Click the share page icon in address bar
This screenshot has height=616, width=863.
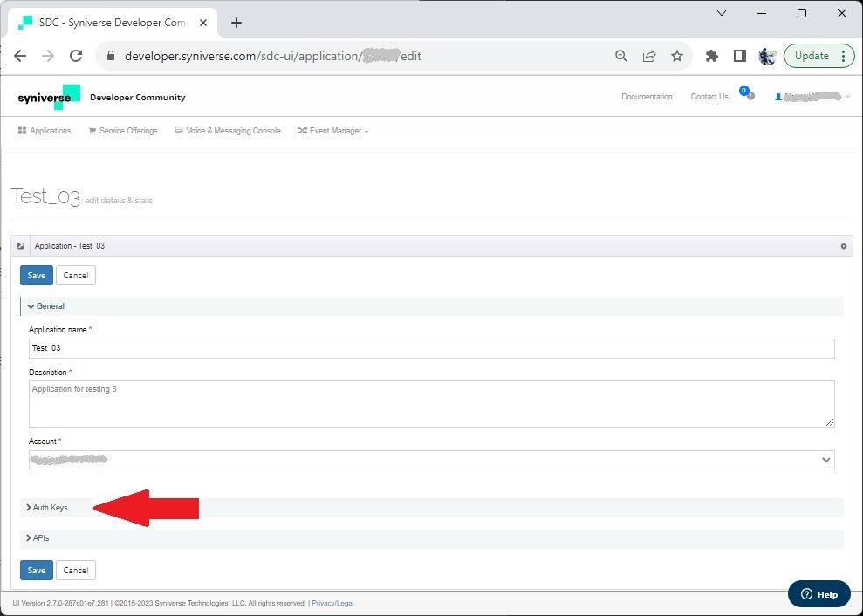point(649,56)
